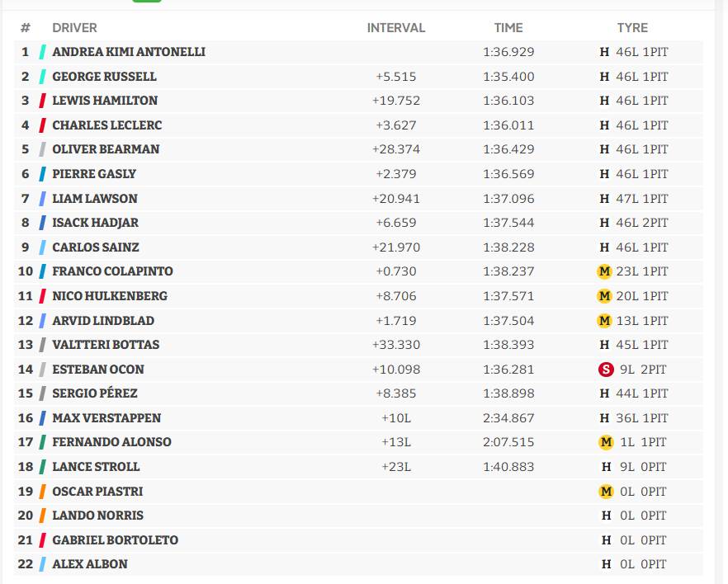This screenshot has height=584, width=728.
Task: Click the team color bar beside Charles Leclerc
Action: click(42, 125)
